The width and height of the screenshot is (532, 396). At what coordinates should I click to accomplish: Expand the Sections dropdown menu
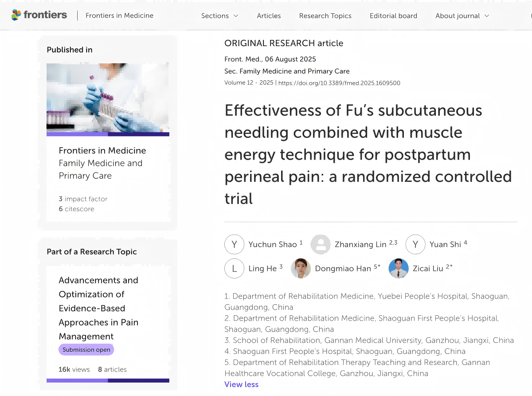[219, 16]
